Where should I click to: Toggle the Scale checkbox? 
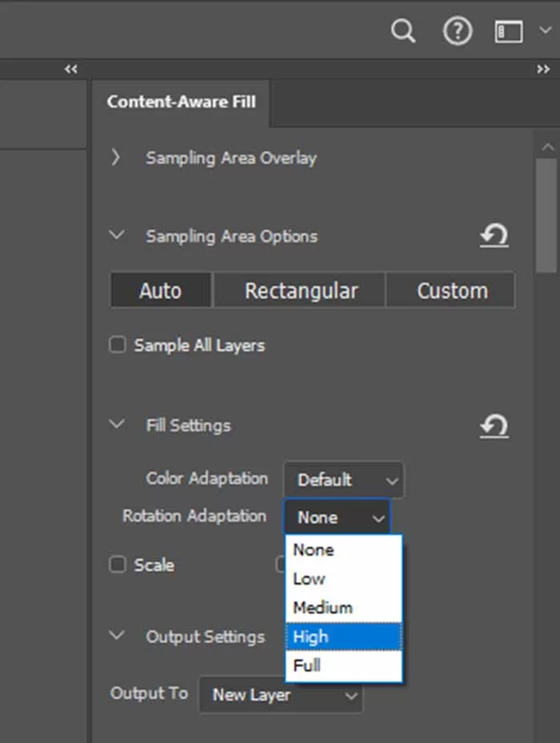pyautogui.click(x=118, y=565)
